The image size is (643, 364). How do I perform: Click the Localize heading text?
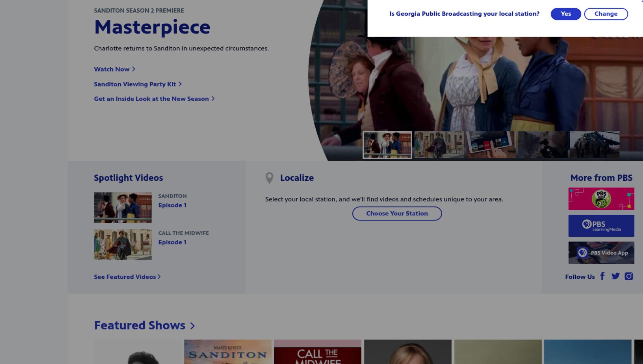click(x=297, y=178)
